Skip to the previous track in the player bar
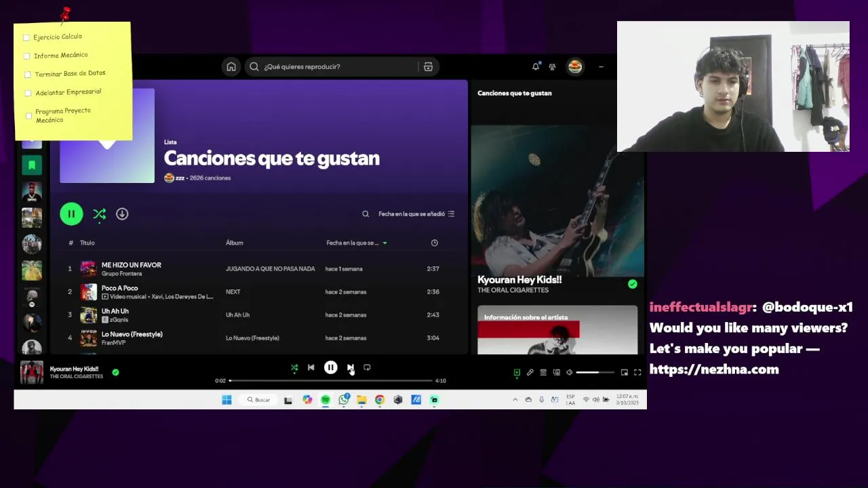The image size is (868, 488). click(311, 367)
